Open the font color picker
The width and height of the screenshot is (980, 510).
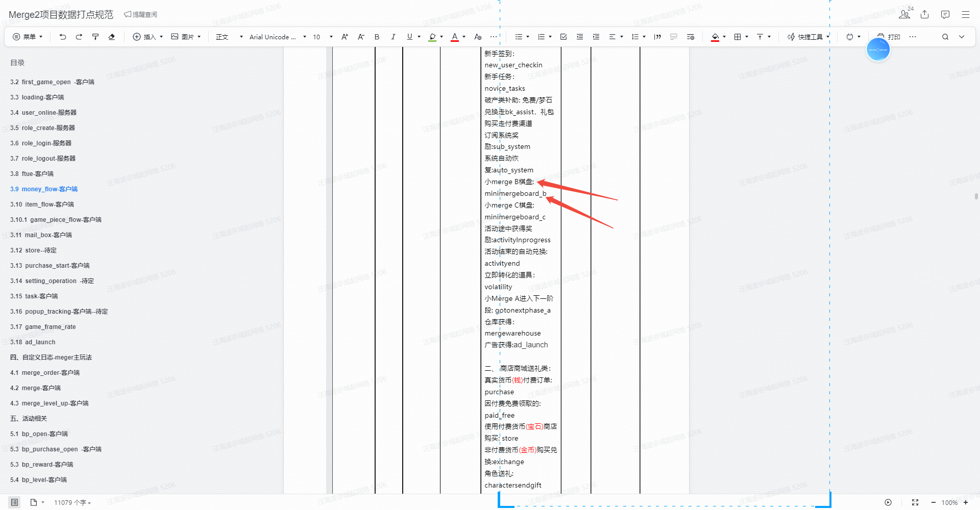pyautogui.click(x=455, y=37)
